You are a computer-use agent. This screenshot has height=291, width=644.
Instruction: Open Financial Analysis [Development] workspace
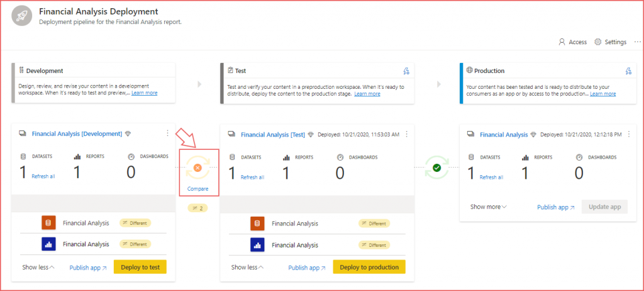pos(77,134)
